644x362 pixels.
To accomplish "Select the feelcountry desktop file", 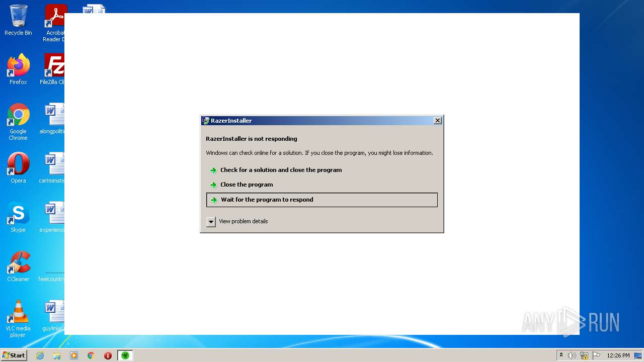I will (52, 276).
